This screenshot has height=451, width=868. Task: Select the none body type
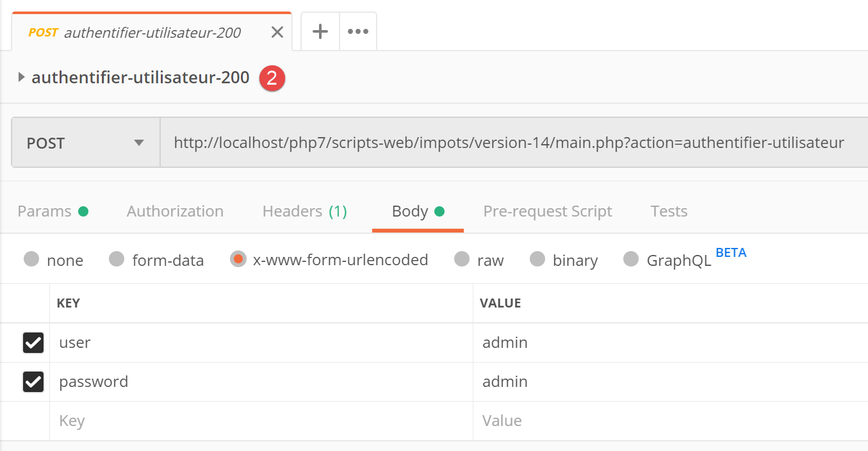pos(31,259)
